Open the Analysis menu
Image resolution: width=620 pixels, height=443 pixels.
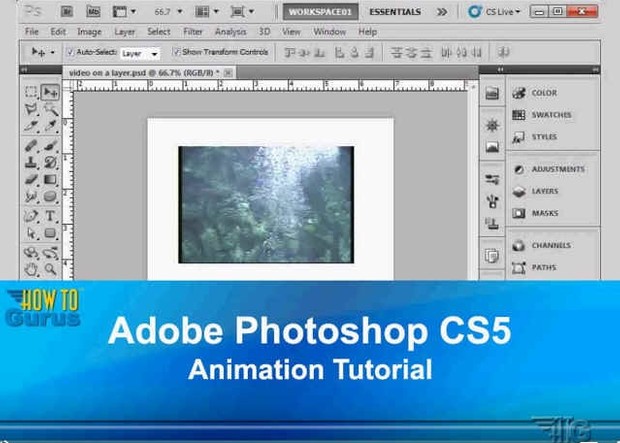point(231,32)
